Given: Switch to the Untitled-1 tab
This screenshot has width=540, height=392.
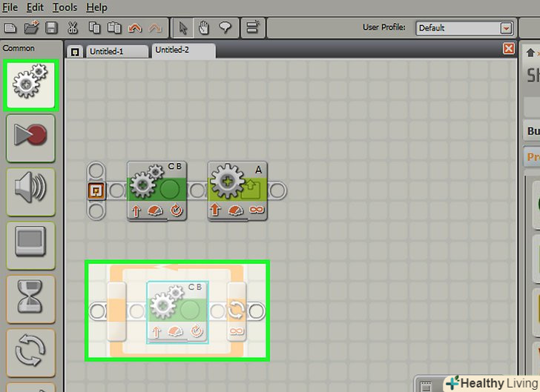Looking at the screenshot, I should [117, 52].
